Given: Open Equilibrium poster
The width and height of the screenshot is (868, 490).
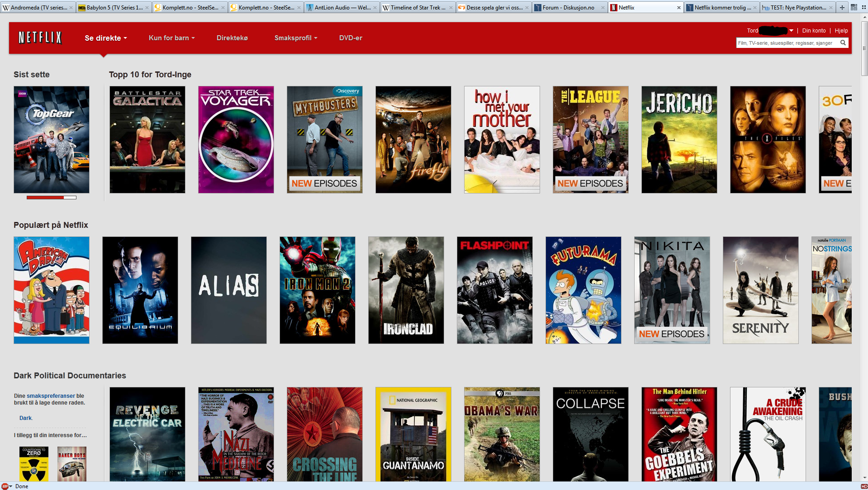Looking at the screenshot, I should tap(140, 290).
